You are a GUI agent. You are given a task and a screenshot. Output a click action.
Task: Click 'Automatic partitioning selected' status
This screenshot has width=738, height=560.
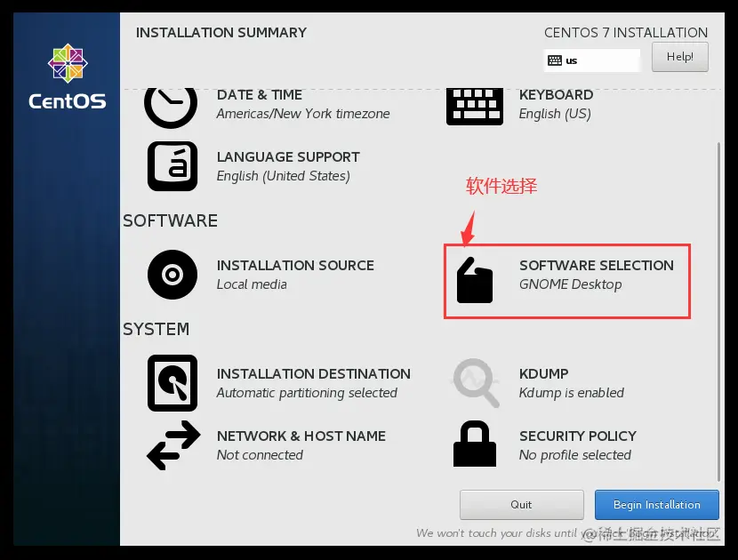pyautogui.click(x=307, y=393)
